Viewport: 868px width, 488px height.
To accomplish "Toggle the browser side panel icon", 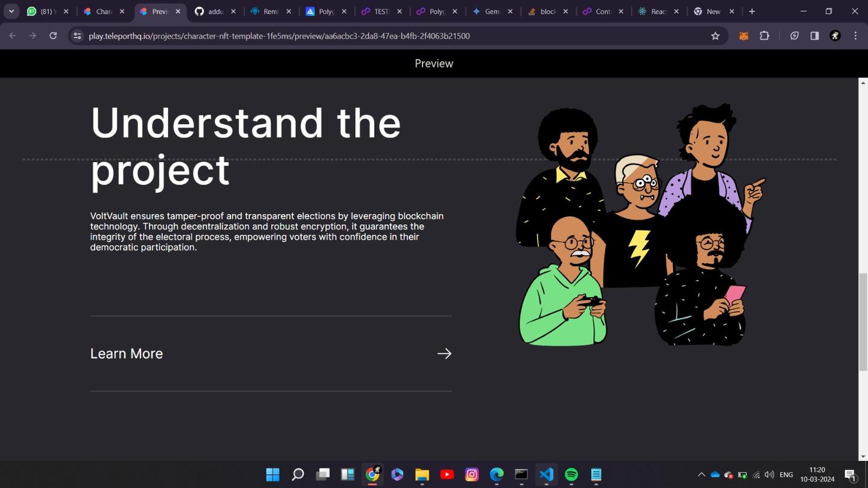I will (x=814, y=36).
